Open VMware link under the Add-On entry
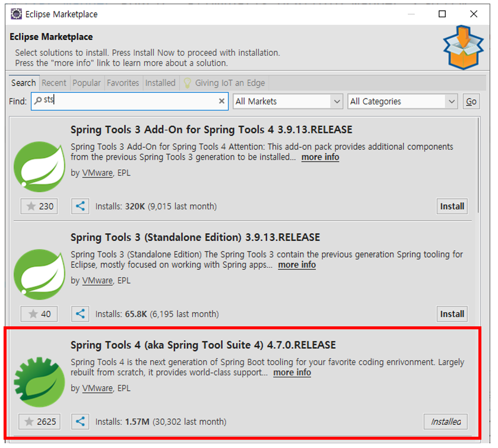 97,173
